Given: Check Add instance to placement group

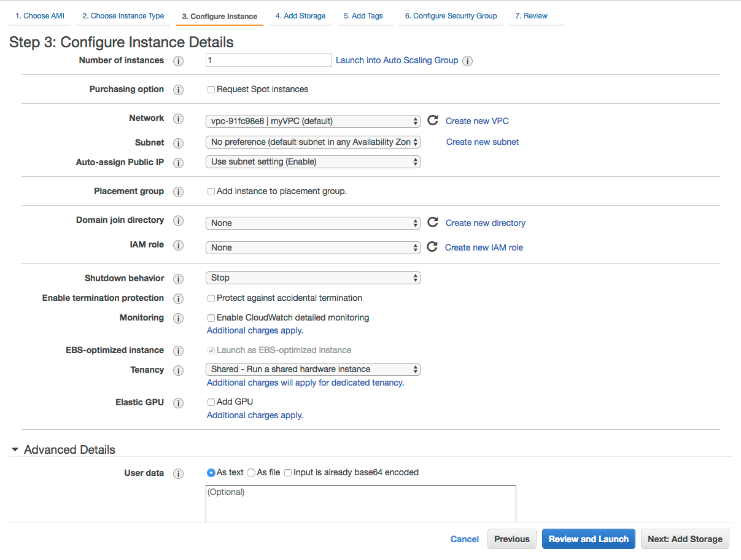Looking at the screenshot, I should click(211, 192).
